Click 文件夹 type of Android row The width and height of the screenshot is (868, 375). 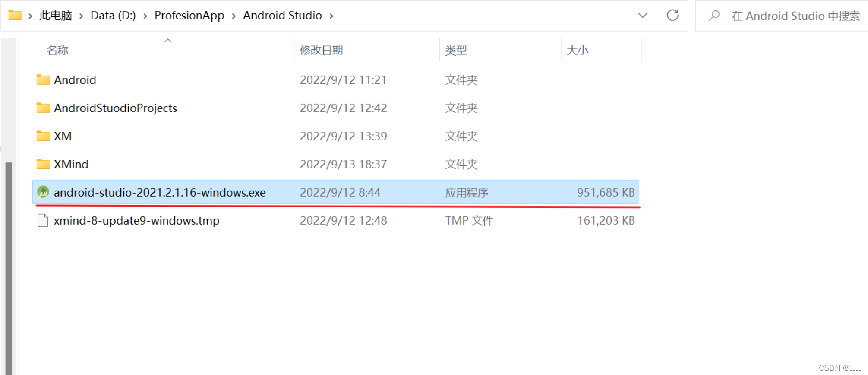point(461,80)
